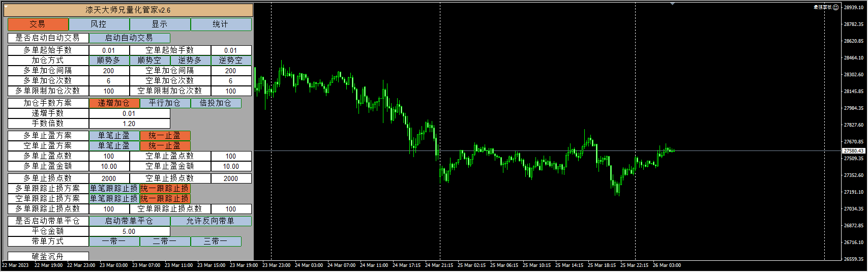Click the 平仓金额 field showing 5.00
The height and width of the screenshot is (272, 868).
(x=130, y=231)
